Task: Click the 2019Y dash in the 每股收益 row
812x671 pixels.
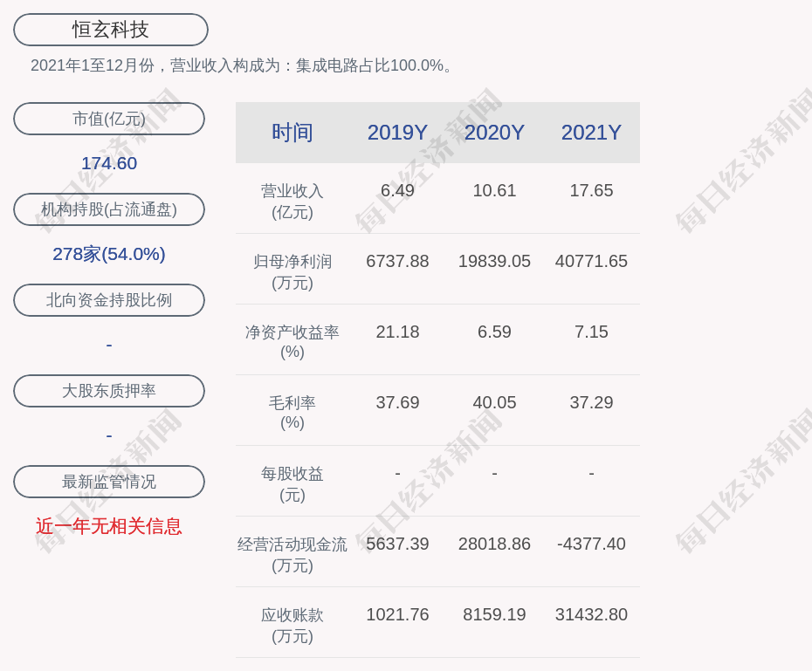Action: [x=397, y=473]
